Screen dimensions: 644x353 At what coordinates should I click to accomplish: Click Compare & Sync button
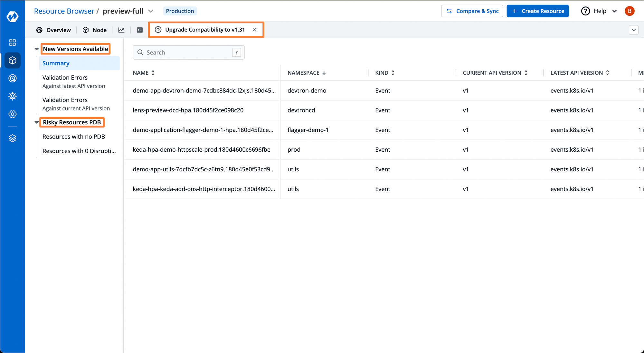(x=471, y=11)
